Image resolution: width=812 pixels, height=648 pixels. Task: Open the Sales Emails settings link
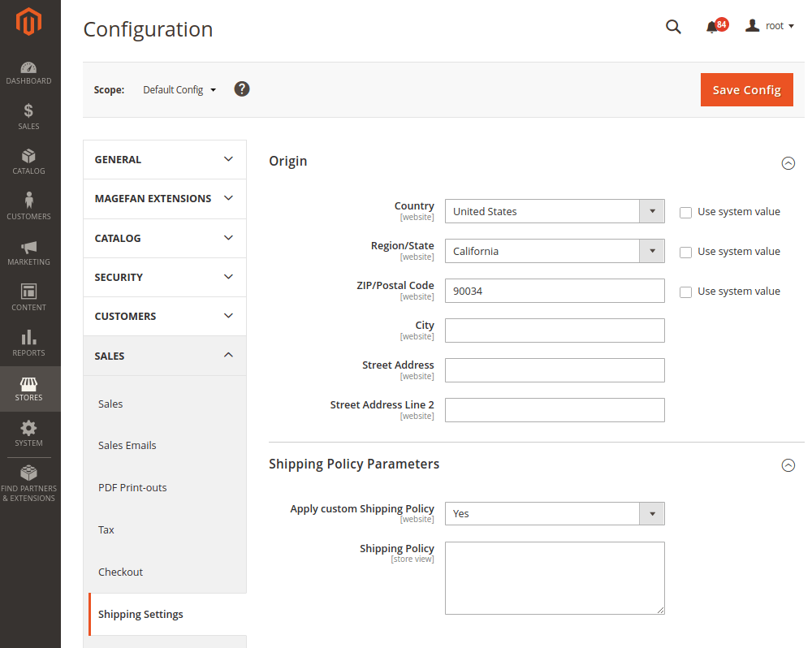click(127, 446)
